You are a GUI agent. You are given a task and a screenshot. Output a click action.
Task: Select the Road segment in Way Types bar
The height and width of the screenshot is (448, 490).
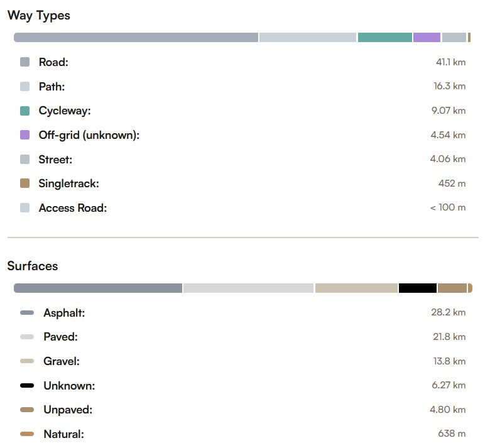coord(136,38)
